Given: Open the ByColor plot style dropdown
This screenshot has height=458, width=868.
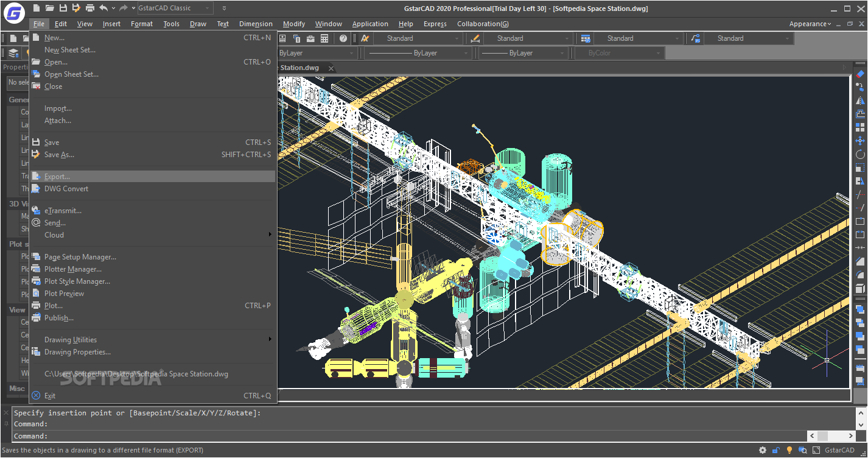Looking at the screenshot, I should tap(620, 53).
